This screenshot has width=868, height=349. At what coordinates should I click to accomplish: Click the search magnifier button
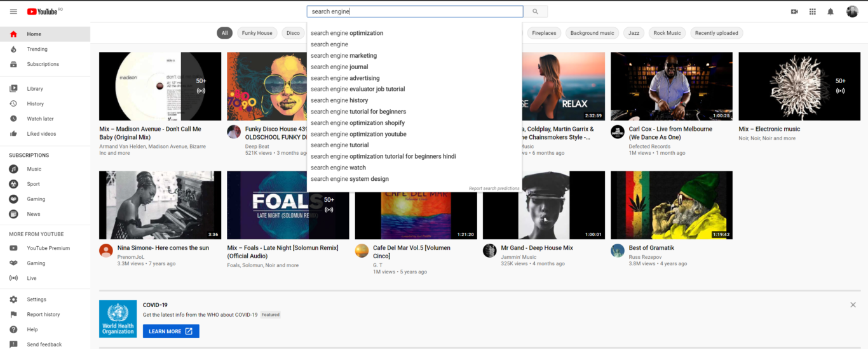pyautogui.click(x=535, y=11)
